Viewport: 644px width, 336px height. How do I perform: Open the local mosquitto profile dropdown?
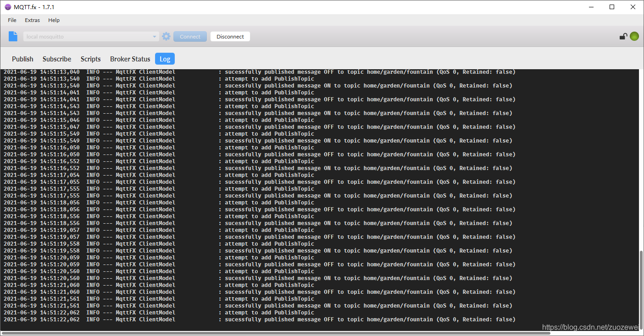click(91, 37)
